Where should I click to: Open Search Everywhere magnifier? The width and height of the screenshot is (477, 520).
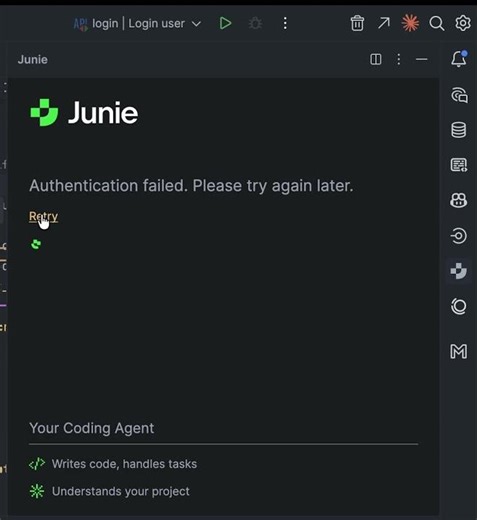(x=436, y=23)
